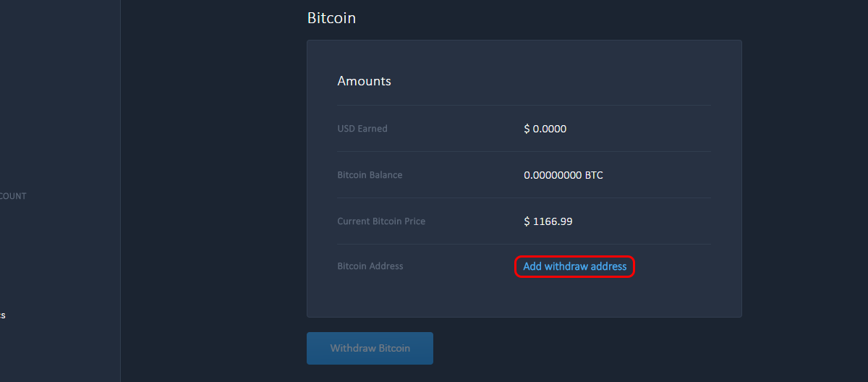Click the USD Earned label
This screenshot has height=382, width=868.
coord(362,129)
